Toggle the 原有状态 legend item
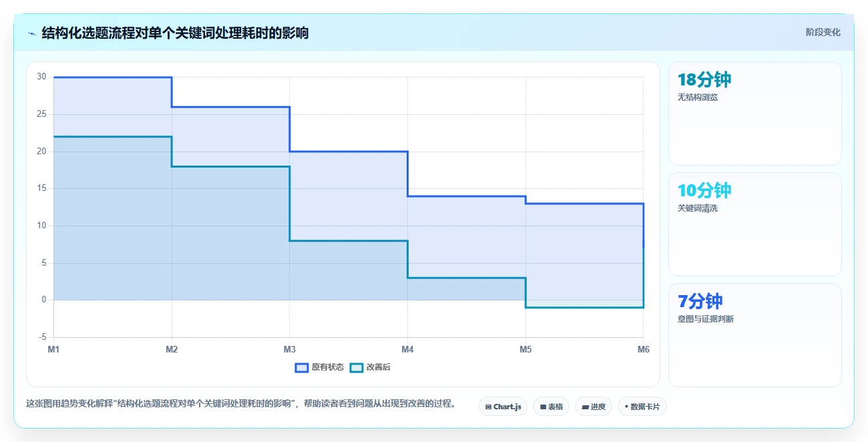The width and height of the screenshot is (868, 442). point(319,367)
